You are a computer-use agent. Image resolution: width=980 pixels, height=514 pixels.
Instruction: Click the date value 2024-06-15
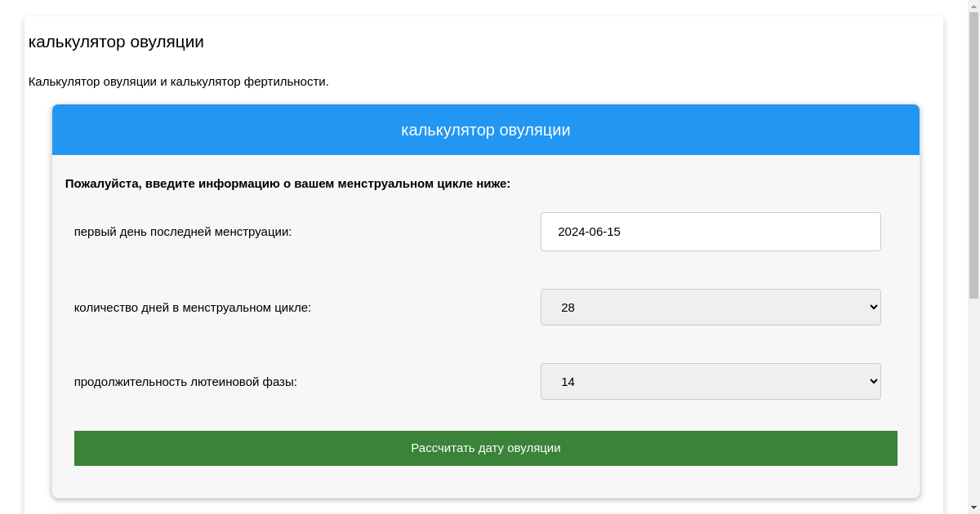click(x=589, y=232)
